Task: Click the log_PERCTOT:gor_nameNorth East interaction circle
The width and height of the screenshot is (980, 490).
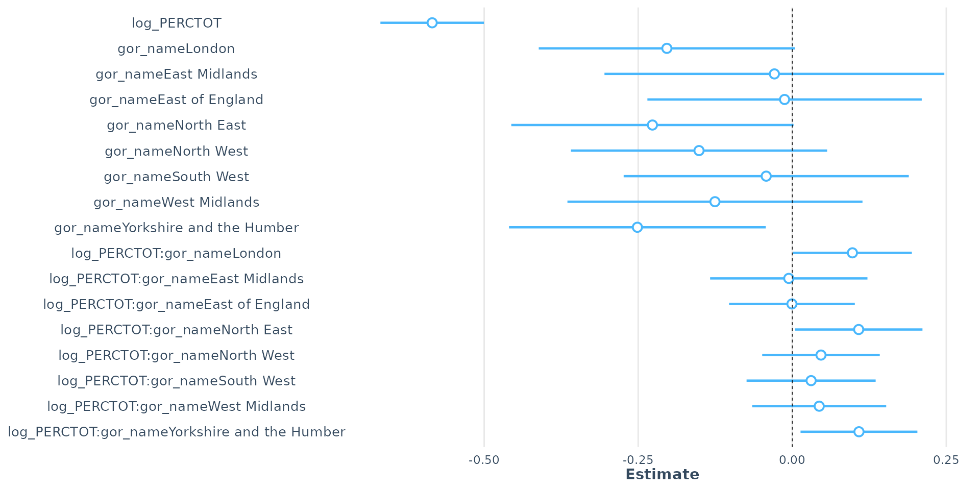Action: pos(859,329)
